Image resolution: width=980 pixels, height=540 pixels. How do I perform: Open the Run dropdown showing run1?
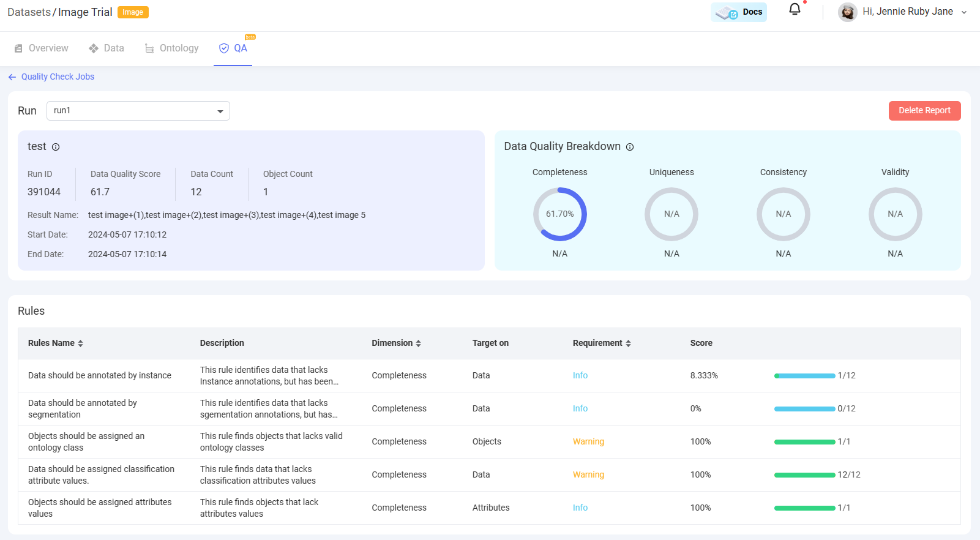pos(138,111)
